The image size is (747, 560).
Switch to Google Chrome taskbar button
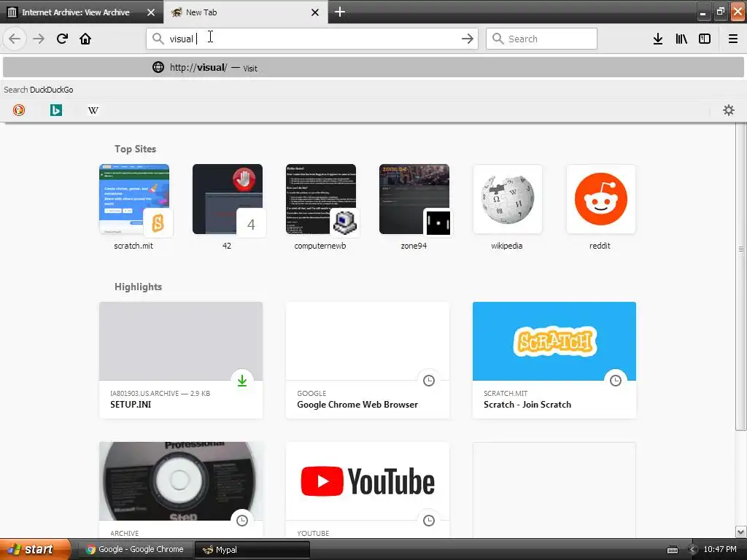(135, 549)
